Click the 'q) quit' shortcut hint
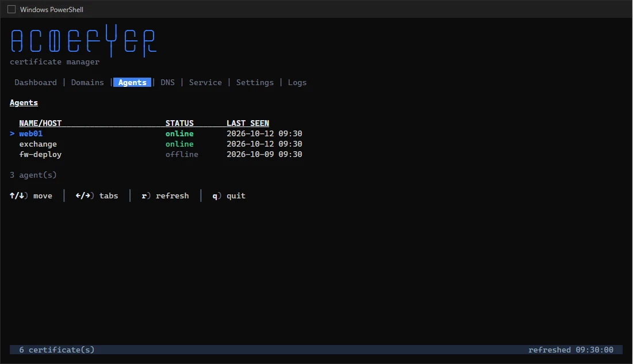The height and width of the screenshot is (364, 633). point(229,196)
